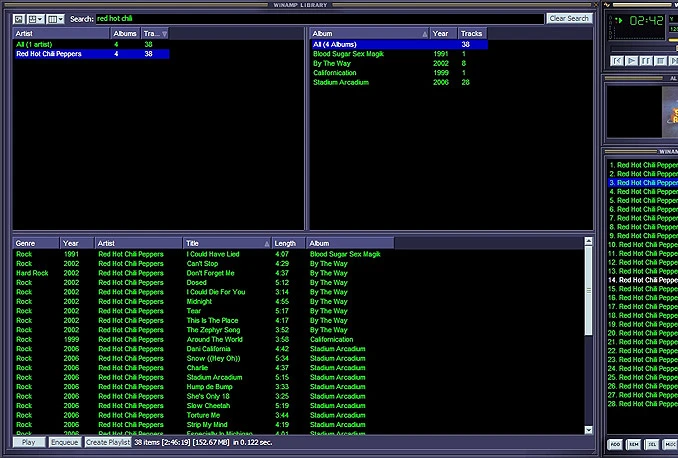
Task: Select the 'Red Hot Chili Peppers' artist row
Action: tap(91, 54)
